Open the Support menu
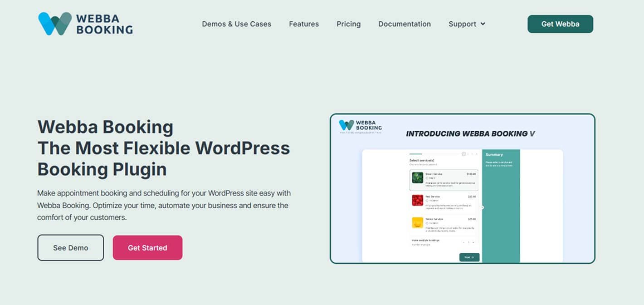 462,24
